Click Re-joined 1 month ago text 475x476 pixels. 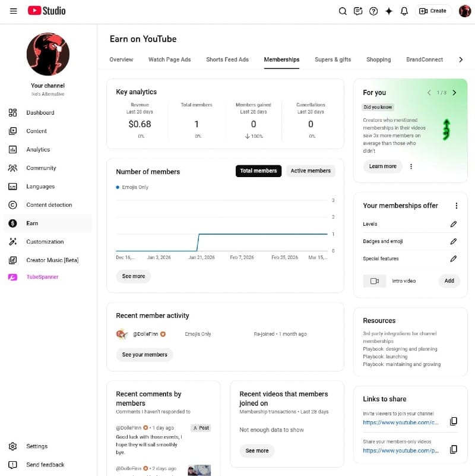[x=280, y=334]
